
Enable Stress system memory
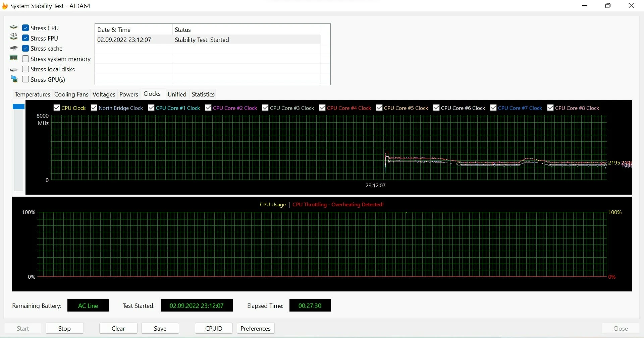click(x=25, y=59)
